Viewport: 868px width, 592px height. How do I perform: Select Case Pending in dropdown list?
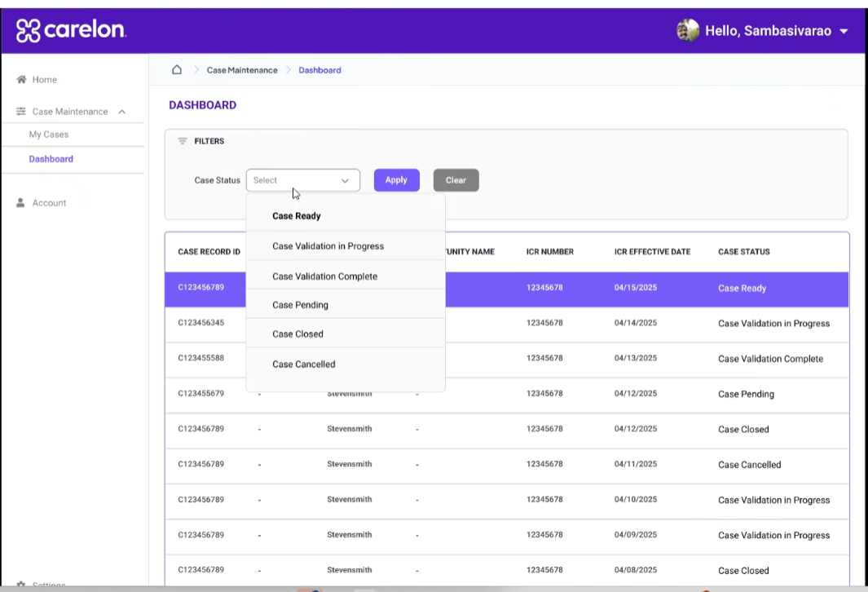[x=300, y=305]
